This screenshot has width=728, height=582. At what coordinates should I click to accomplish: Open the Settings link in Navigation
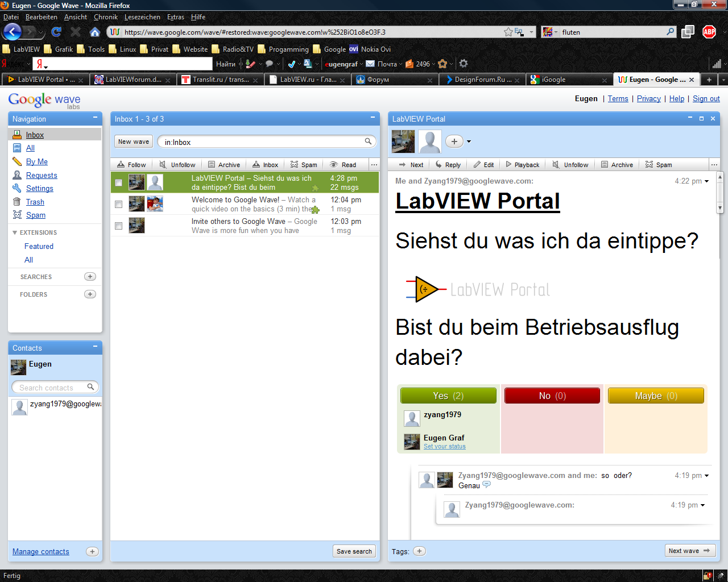[x=40, y=188]
